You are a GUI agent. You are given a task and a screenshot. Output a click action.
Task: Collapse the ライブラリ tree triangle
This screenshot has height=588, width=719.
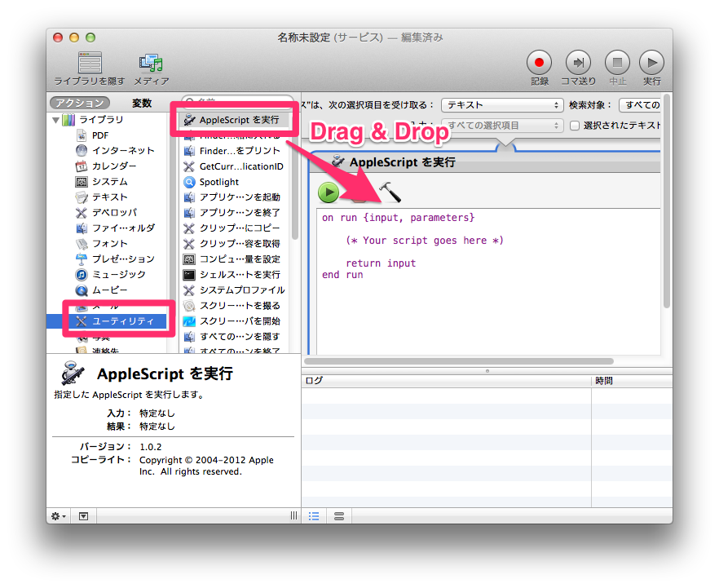(56, 120)
